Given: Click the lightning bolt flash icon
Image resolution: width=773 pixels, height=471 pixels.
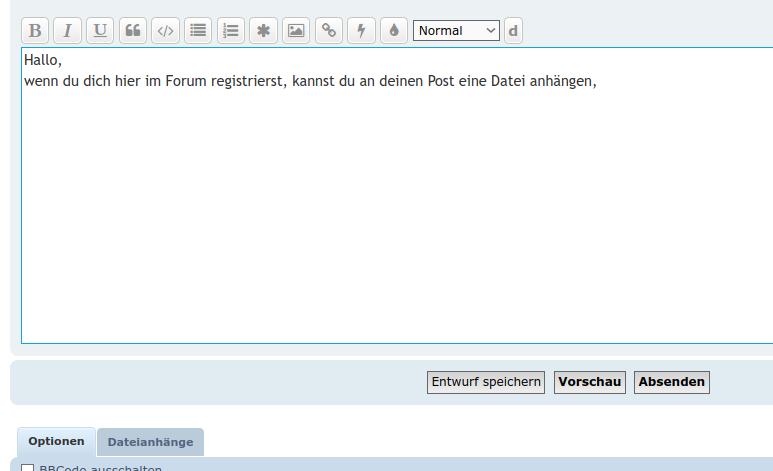Looking at the screenshot, I should coord(361,30).
